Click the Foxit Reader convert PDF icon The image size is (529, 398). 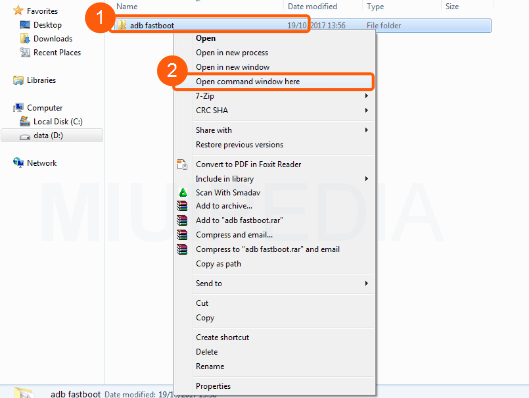(x=182, y=164)
